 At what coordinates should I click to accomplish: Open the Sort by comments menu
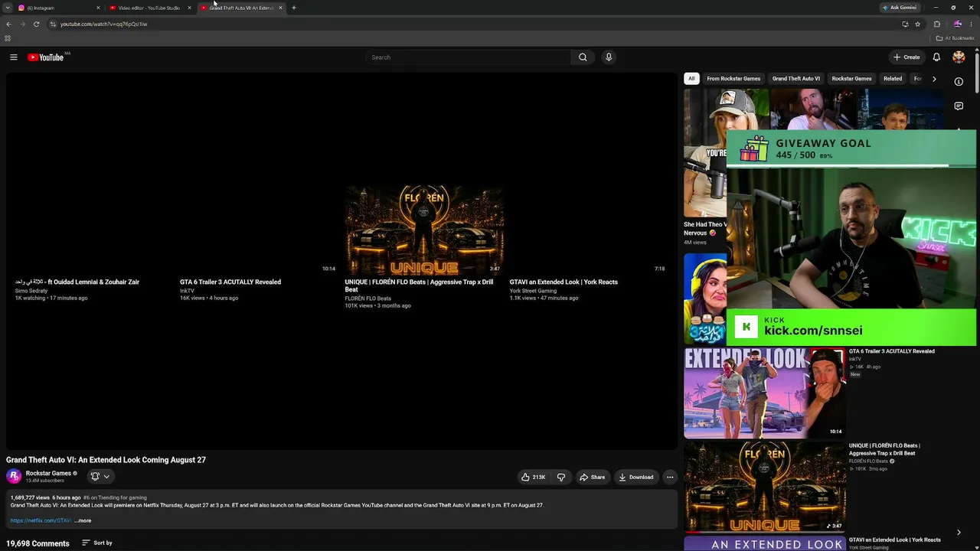click(97, 543)
